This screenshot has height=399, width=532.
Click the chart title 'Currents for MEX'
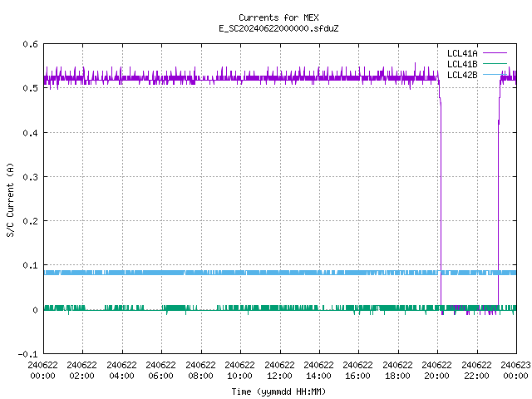278,17
